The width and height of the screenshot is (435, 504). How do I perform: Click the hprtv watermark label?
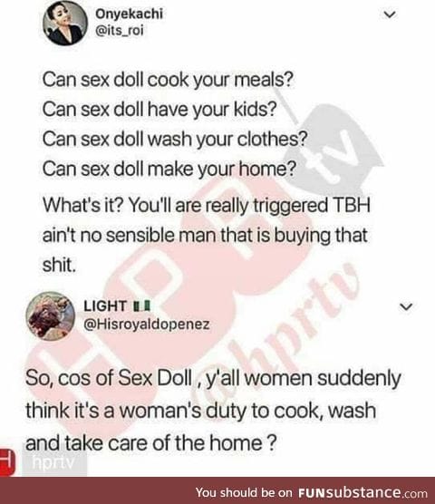[54, 463]
